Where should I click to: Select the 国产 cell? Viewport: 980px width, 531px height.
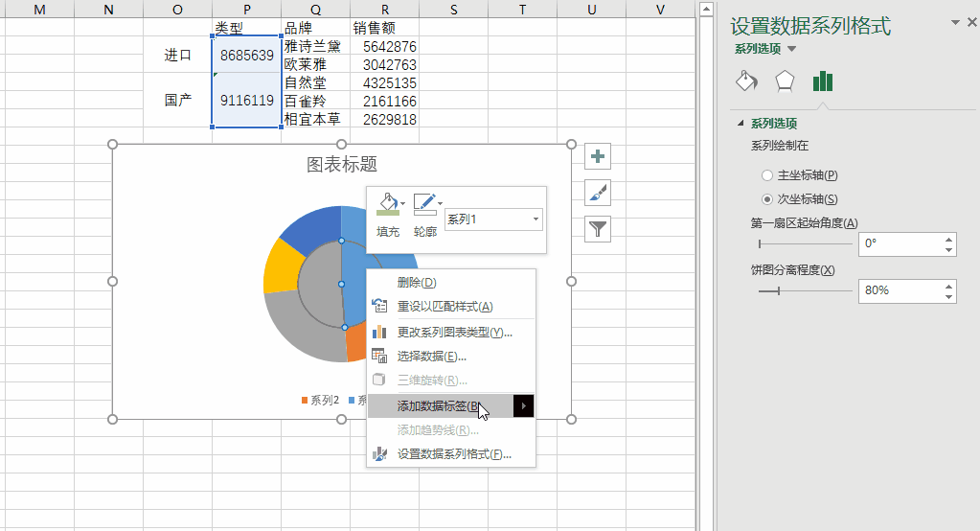[177, 100]
